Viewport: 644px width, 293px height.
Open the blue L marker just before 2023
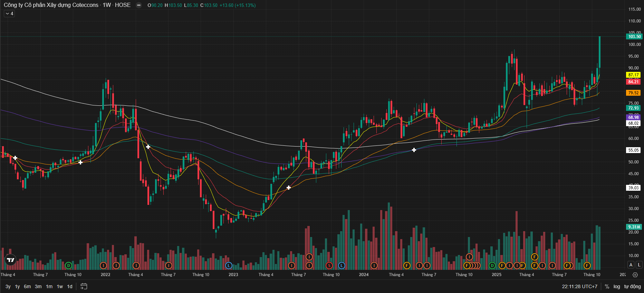point(228,265)
